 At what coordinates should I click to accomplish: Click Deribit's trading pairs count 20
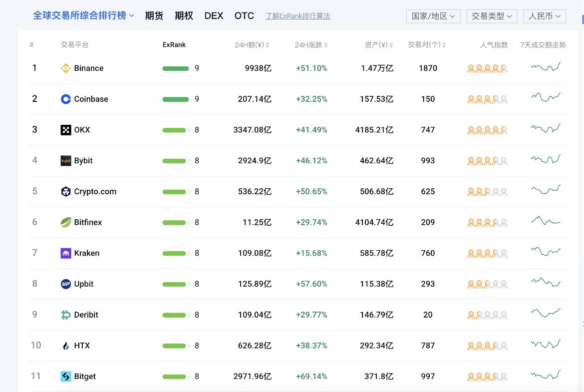coord(428,315)
